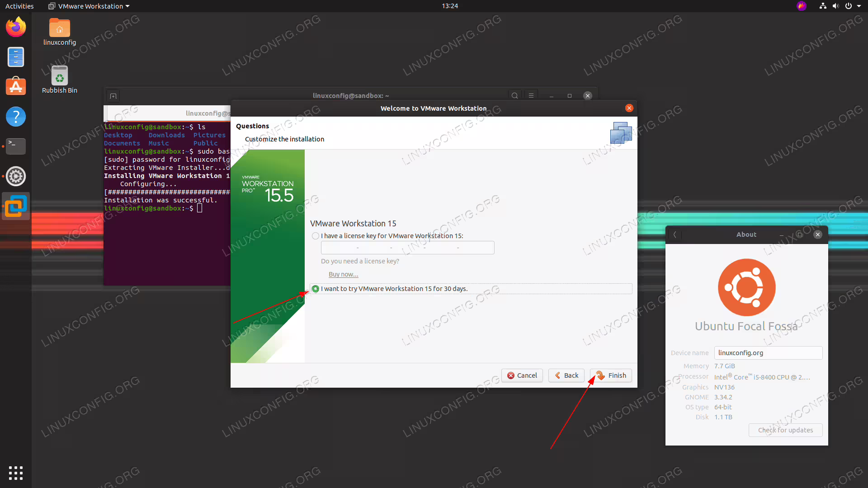Open the Help icon in dock
This screenshot has width=868, height=488.
pos(16,117)
